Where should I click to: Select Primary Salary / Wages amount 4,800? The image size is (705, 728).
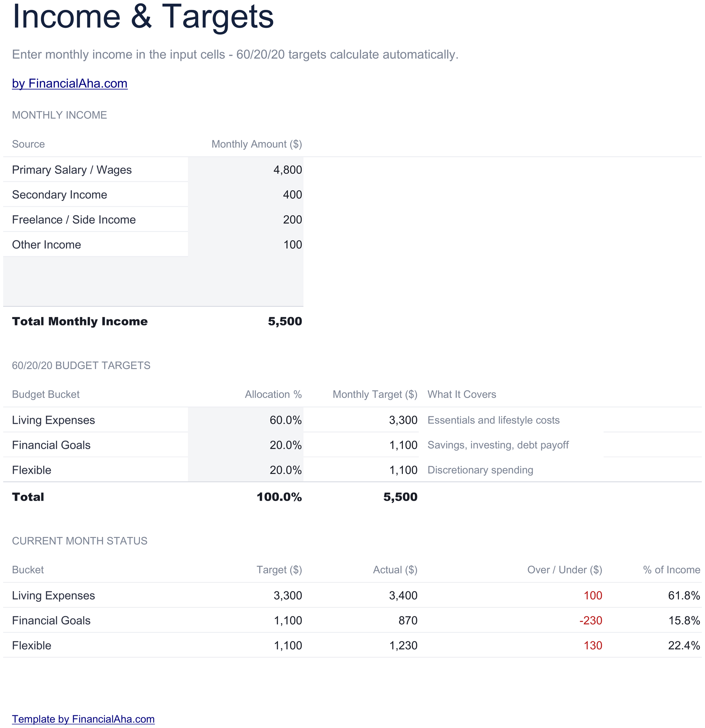tap(246, 170)
